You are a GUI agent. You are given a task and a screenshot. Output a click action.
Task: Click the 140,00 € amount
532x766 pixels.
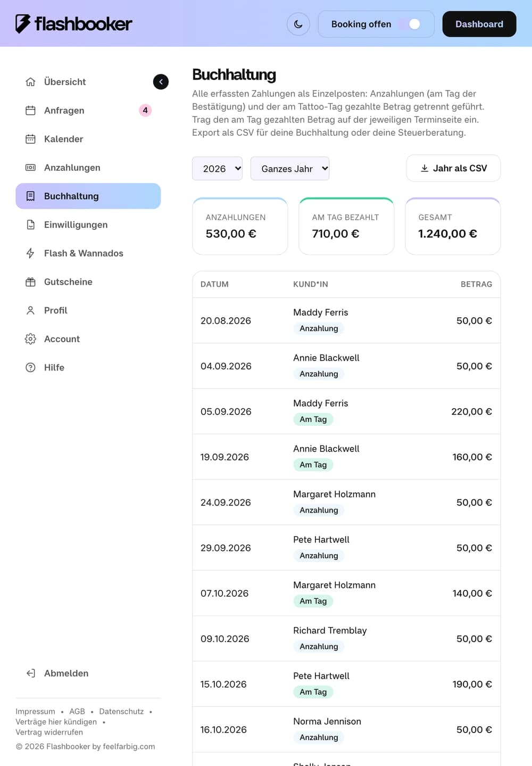point(472,593)
